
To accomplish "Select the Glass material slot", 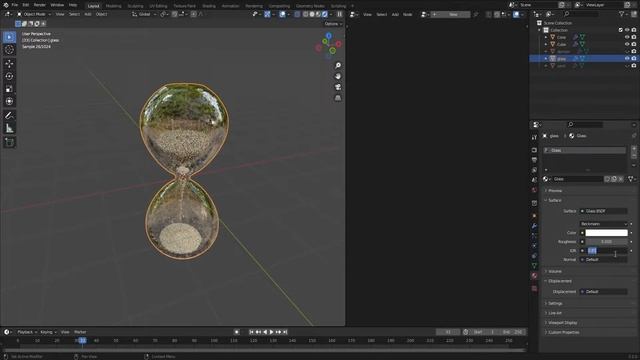I will (584, 151).
